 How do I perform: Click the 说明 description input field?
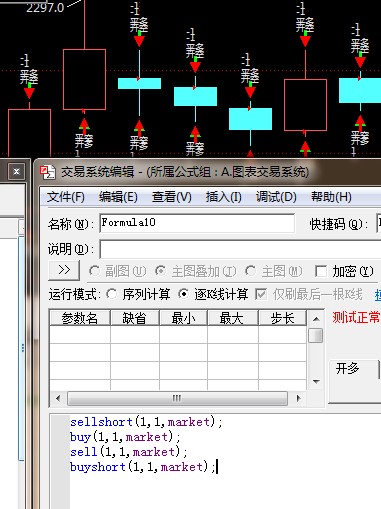pyautogui.click(x=240, y=249)
